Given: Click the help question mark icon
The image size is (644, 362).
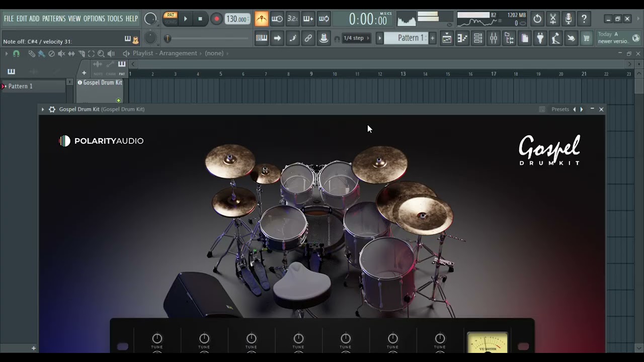Looking at the screenshot, I should coord(584,19).
